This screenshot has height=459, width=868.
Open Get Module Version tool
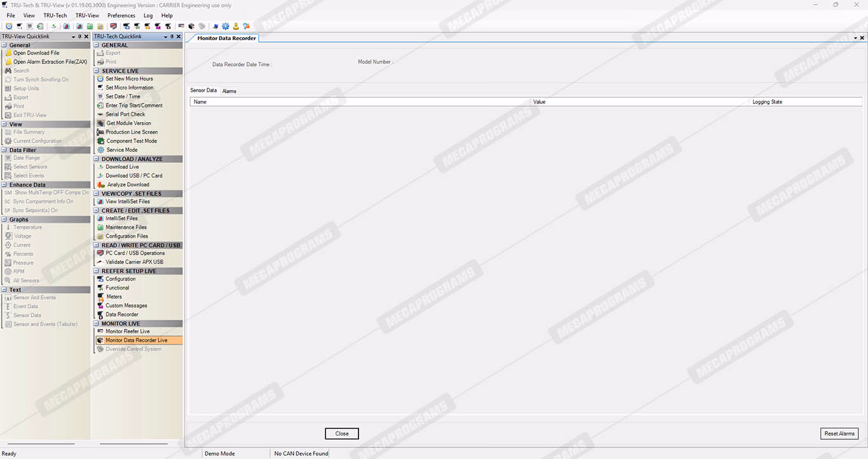128,123
